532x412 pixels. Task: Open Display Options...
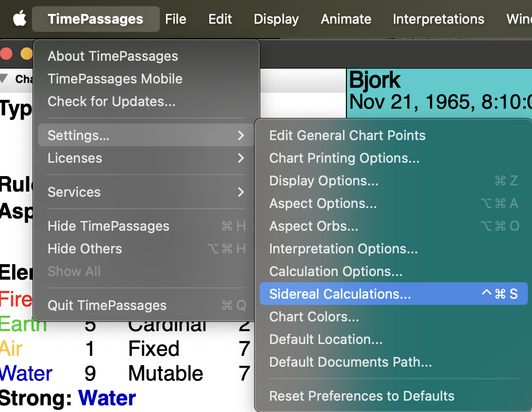393,181
